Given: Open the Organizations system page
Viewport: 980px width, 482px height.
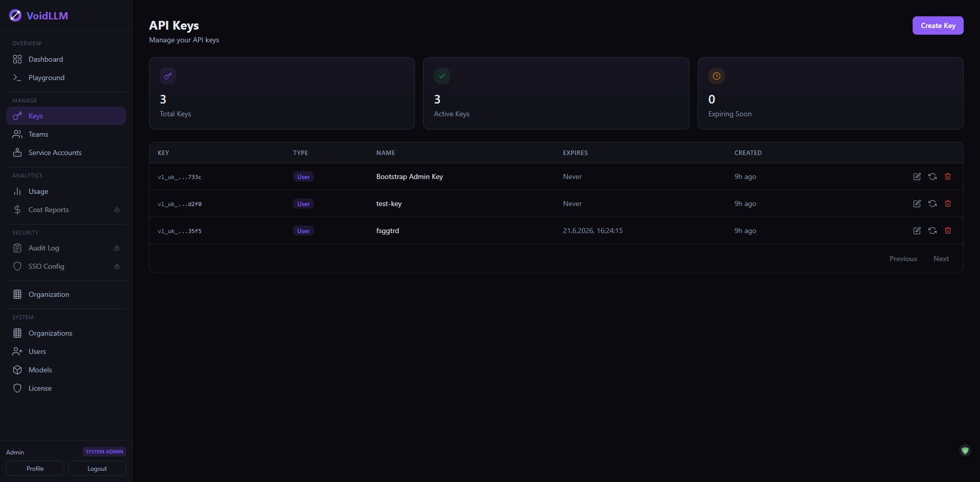Looking at the screenshot, I should coord(66,333).
